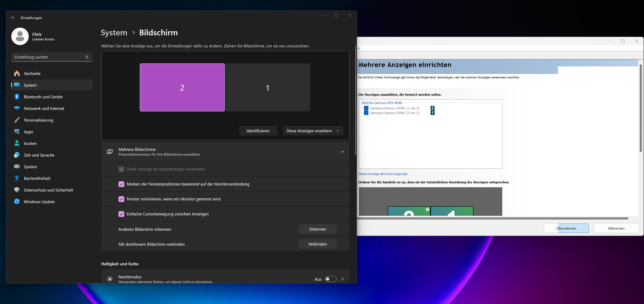Turn on the Nachtmodus switch
Image resolution: width=644 pixels, height=304 pixels.
coord(330,279)
